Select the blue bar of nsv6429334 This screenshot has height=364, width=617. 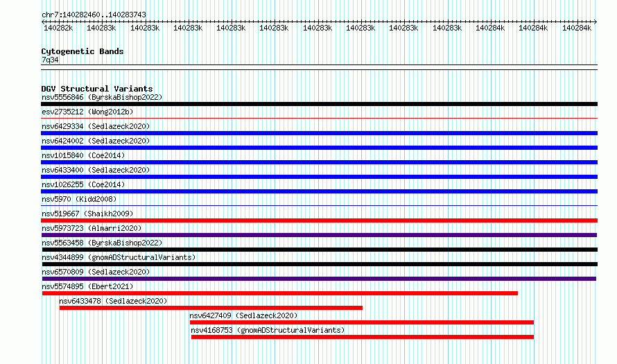click(319, 133)
